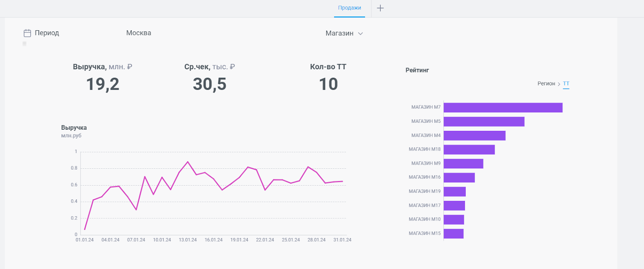Viewport: 644px width, 269px height.
Task: Click the 25.01.24 axis date
Action: click(291, 240)
